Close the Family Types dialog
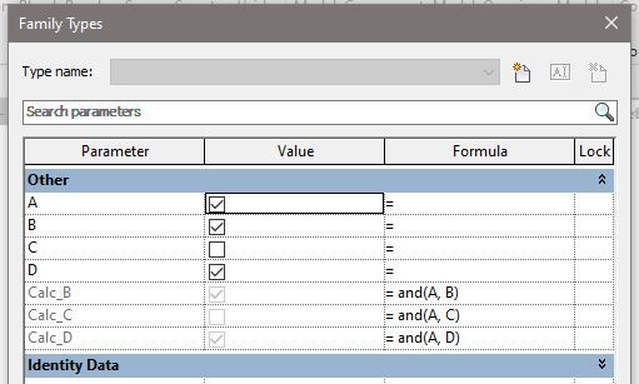 pos(611,23)
